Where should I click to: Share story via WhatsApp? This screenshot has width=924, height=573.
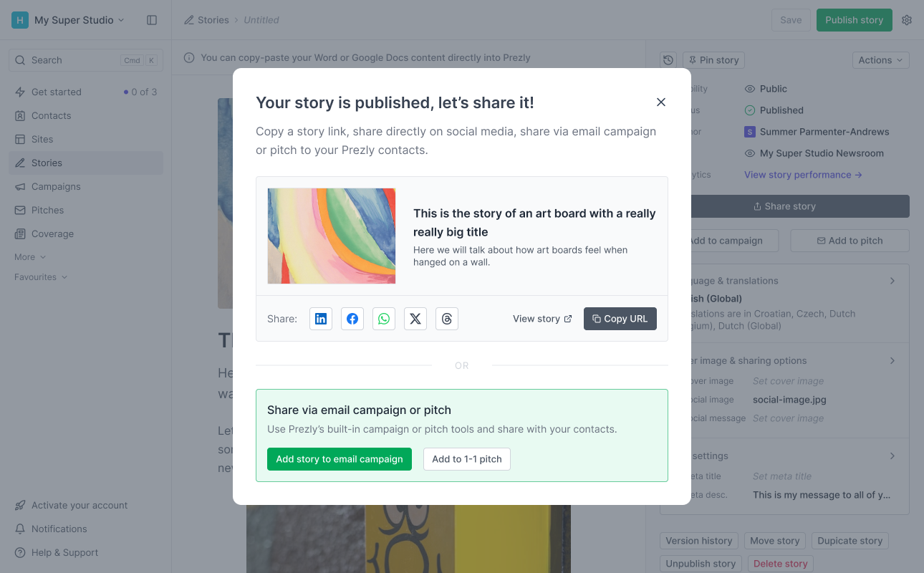[384, 319]
